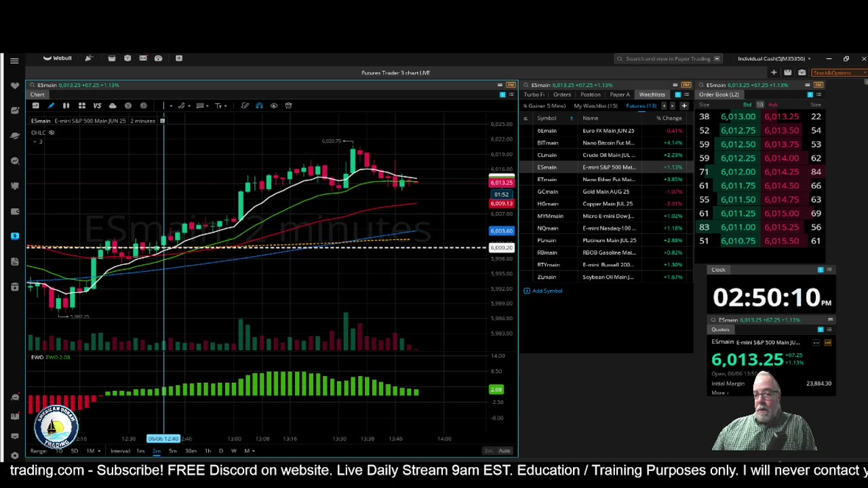Select the text annotation tool
Image resolution: width=868 pixels, height=488 pixels.
point(218,106)
